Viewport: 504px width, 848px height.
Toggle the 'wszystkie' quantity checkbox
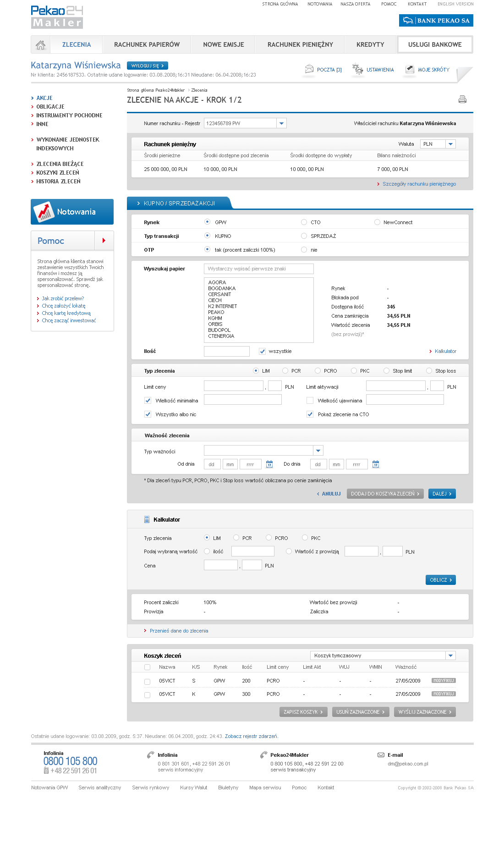click(262, 351)
